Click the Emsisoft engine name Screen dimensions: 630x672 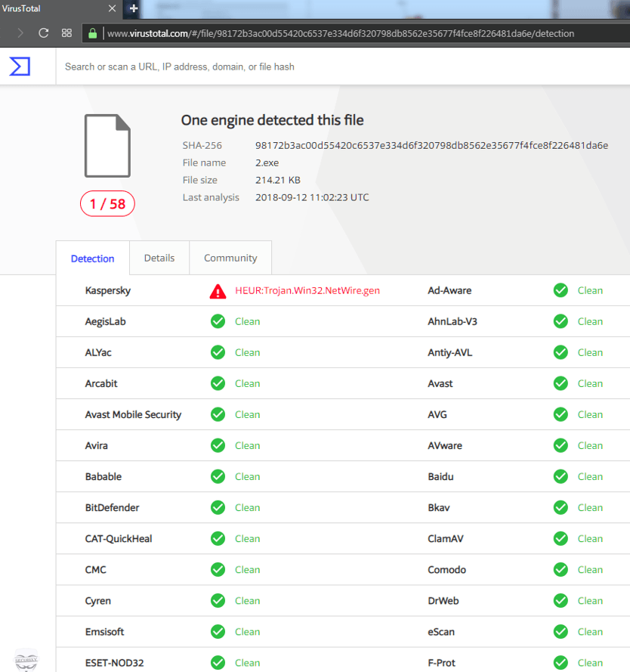104,632
